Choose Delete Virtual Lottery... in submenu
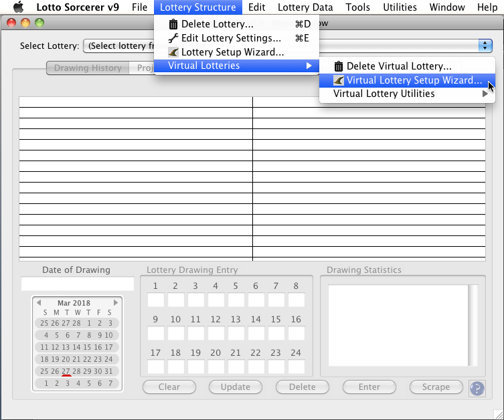 click(407, 66)
